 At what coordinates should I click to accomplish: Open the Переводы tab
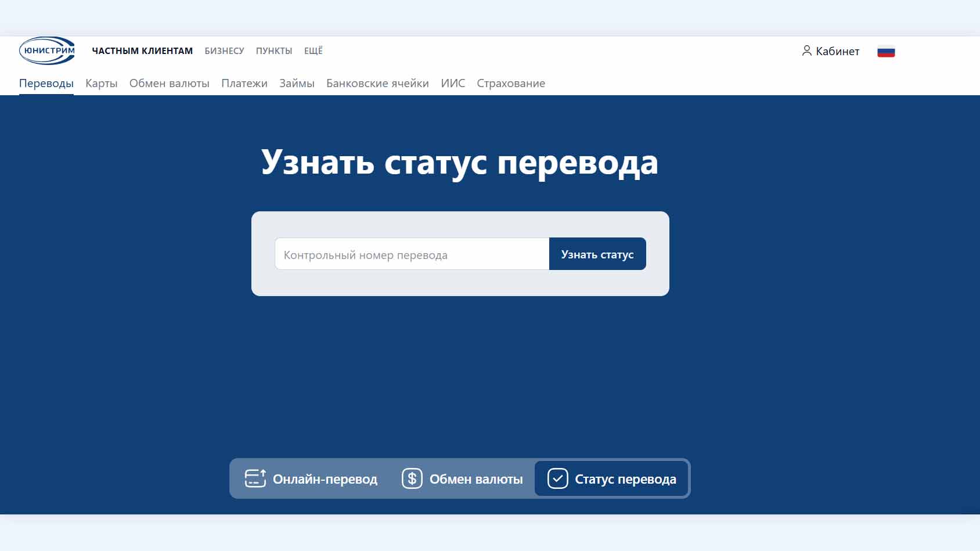click(x=46, y=83)
